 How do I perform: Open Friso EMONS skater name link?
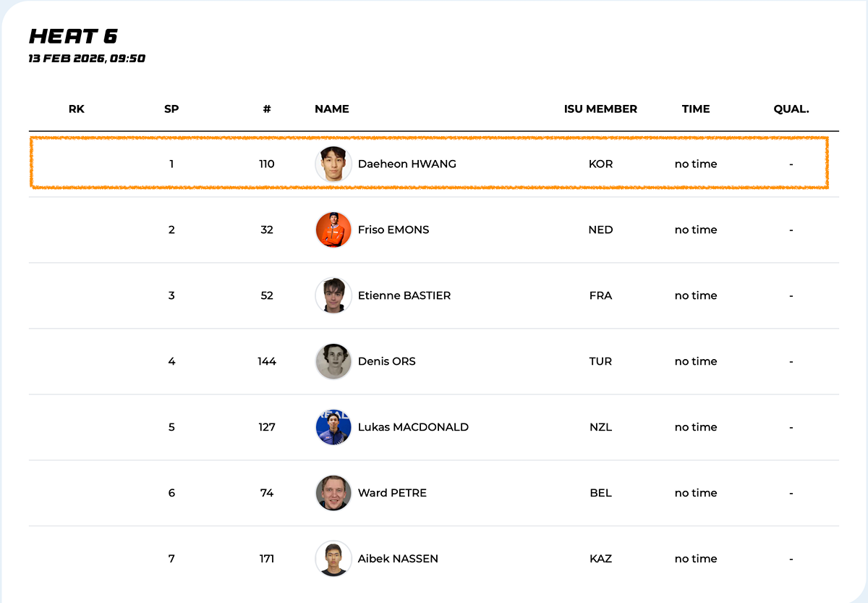(x=393, y=230)
